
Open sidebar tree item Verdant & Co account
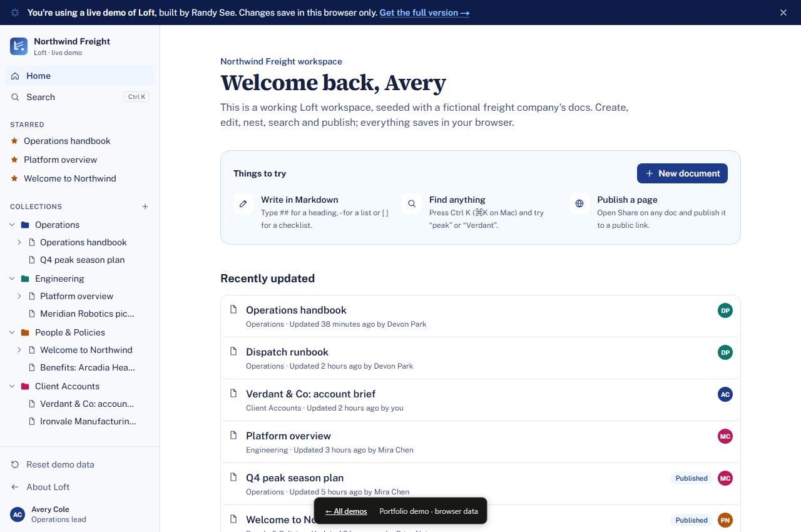click(x=86, y=404)
